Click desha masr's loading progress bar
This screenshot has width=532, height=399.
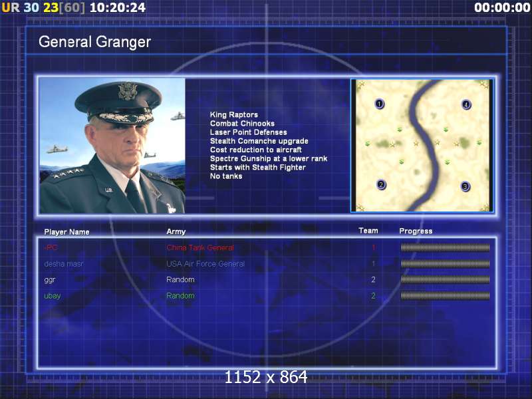click(445, 263)
